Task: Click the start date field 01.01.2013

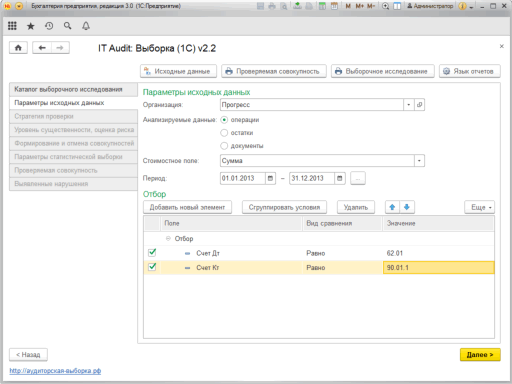Action: (243, 178)
